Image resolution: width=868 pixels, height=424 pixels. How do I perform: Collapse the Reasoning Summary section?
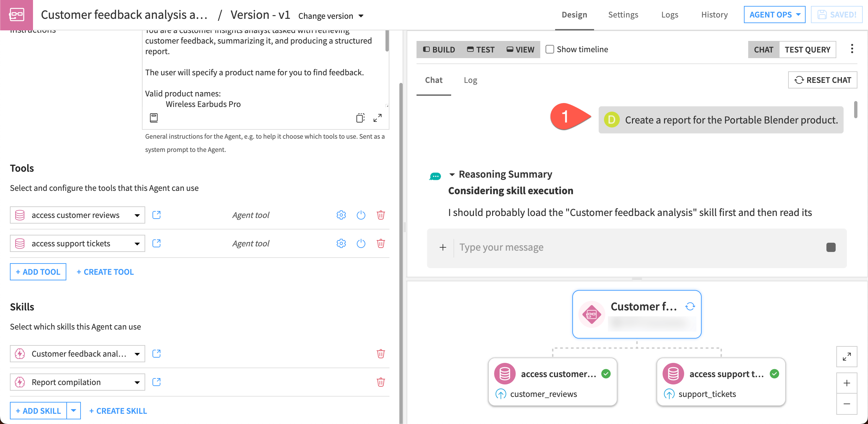pos(451,174)
